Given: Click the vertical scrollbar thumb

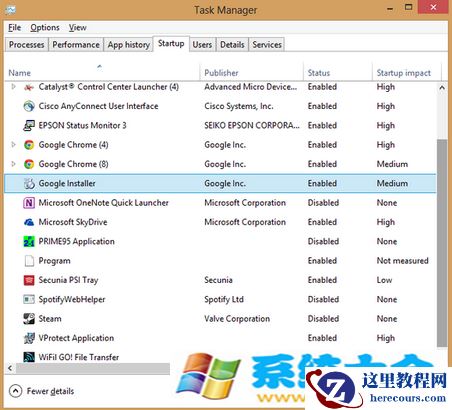Looking at the screenshot, I should coord(442,243).
